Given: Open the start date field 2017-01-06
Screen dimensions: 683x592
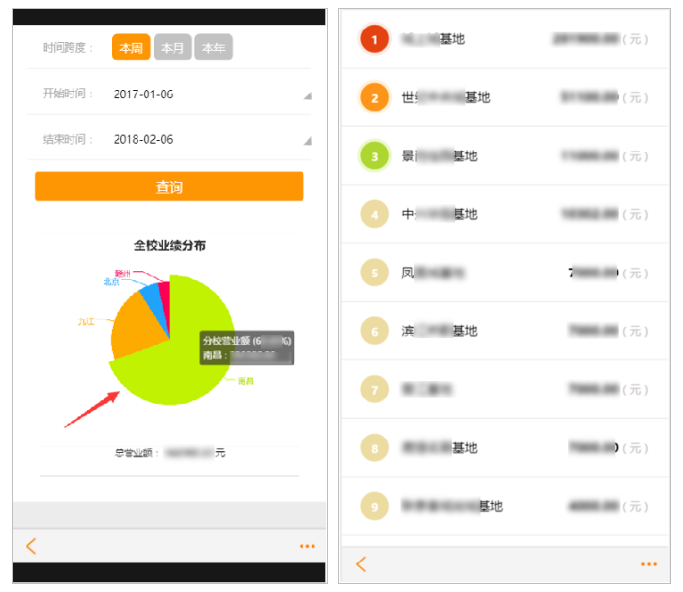Looking at the screenshot, I should 144,94.
